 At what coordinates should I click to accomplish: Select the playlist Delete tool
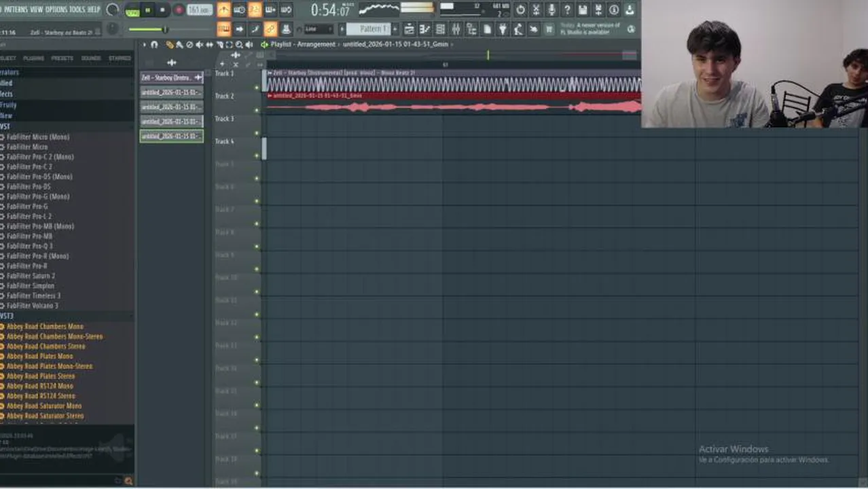pyautogui.click(x=189, y=45)
